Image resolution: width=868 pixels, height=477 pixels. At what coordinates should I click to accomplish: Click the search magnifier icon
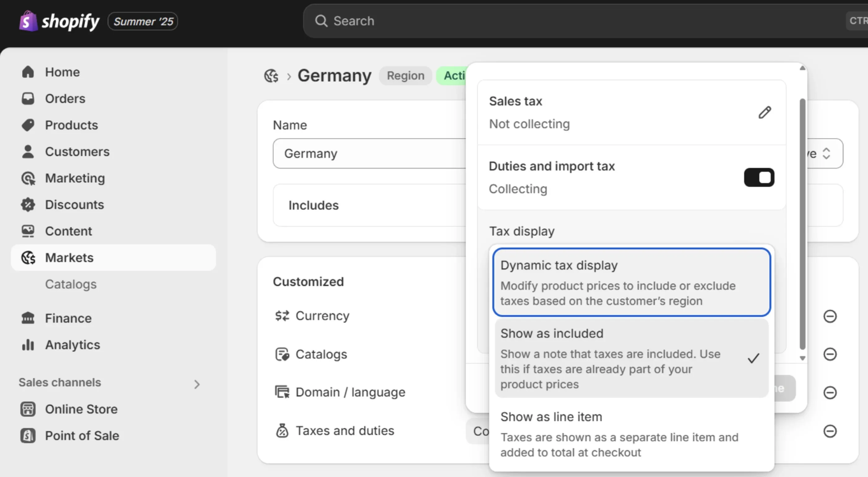click(321, 20)
